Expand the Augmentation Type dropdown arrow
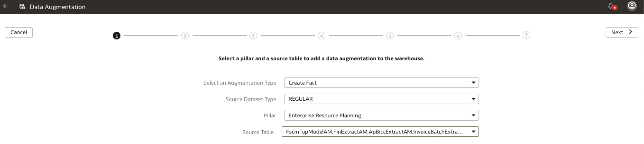 (473, 83)
